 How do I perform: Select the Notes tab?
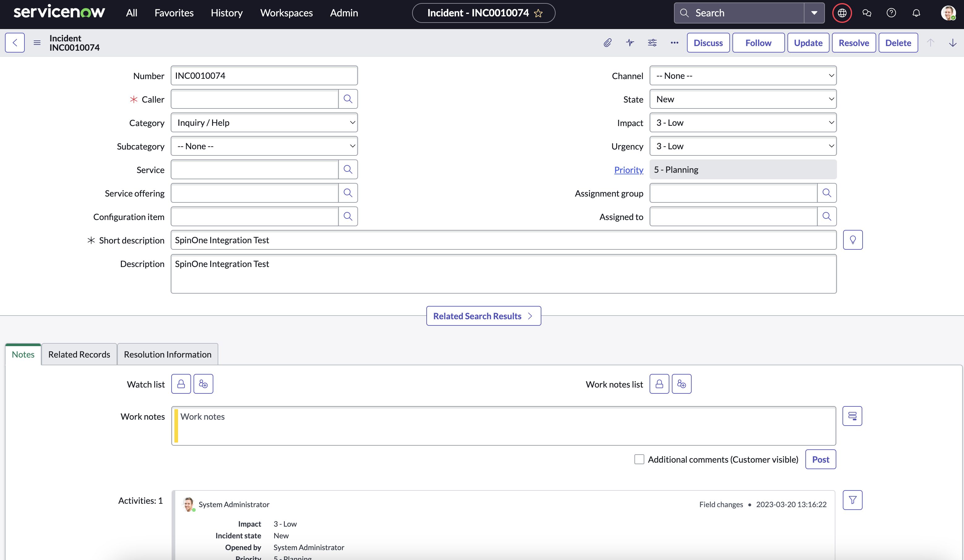(x=23, y=354)
